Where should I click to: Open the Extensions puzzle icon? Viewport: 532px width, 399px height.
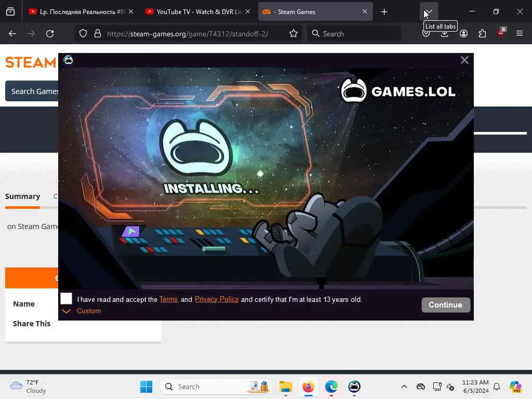pos(482,34)
